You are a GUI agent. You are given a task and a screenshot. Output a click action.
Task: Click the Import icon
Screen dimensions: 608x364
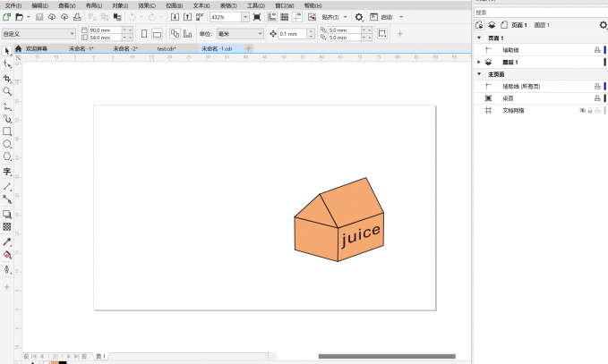click(175, 17)
